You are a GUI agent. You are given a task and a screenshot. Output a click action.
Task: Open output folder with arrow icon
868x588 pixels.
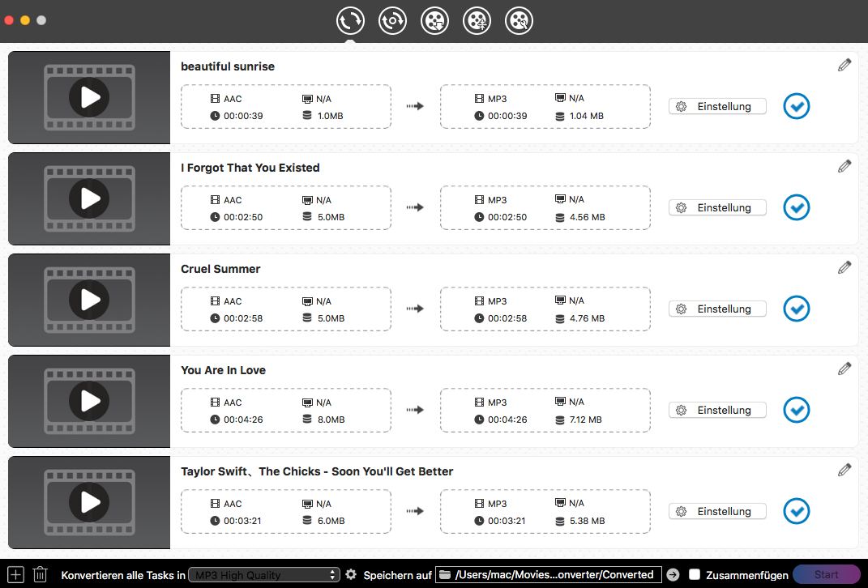[x=673, y=575]
